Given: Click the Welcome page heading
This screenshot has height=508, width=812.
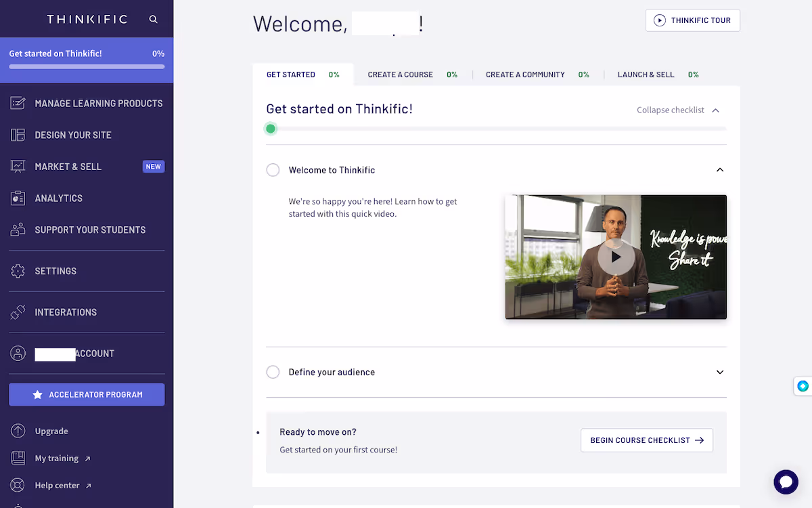Looking at the screenshot, I should pos(338,23).
